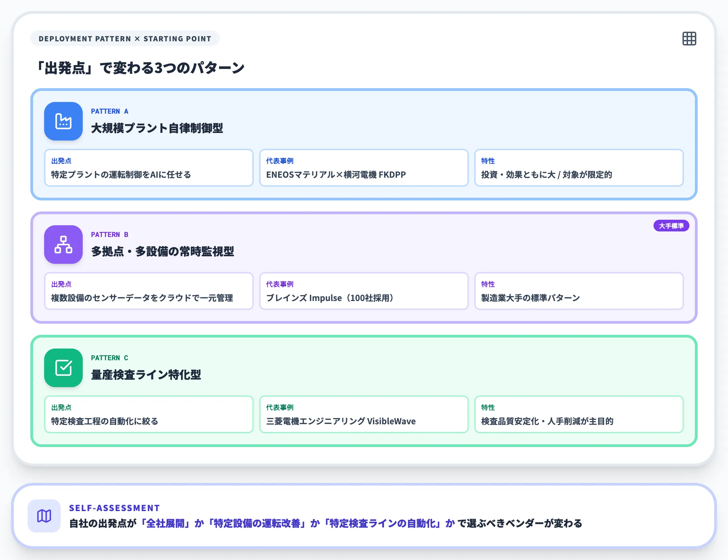728x560 pixels.
Task: Click the 大手標準 badge on Pattern B
Action: [671, 226]
